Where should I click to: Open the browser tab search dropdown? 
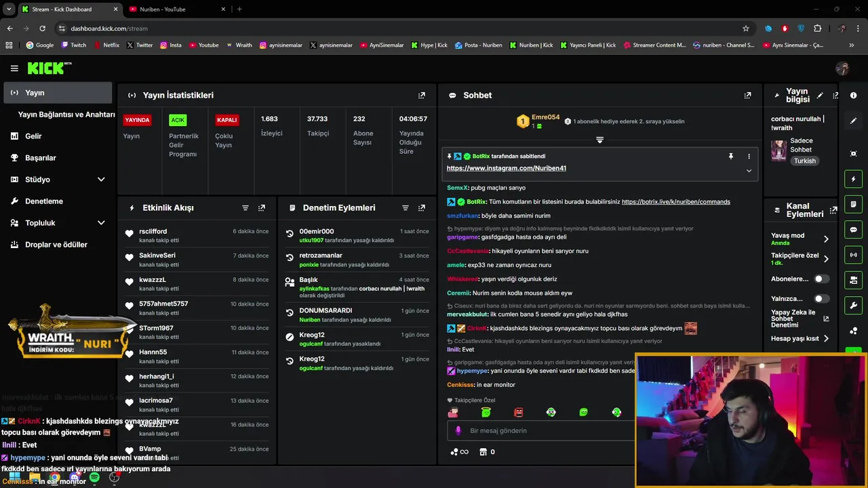coord(9,9)
